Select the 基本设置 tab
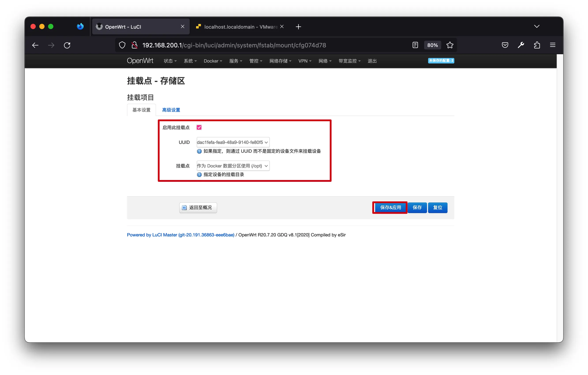588x375 pixels. click(141, 110)
